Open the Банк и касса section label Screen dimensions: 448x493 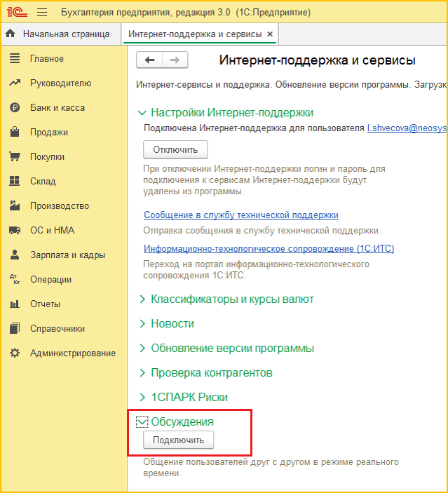click(x=57, y=108)
